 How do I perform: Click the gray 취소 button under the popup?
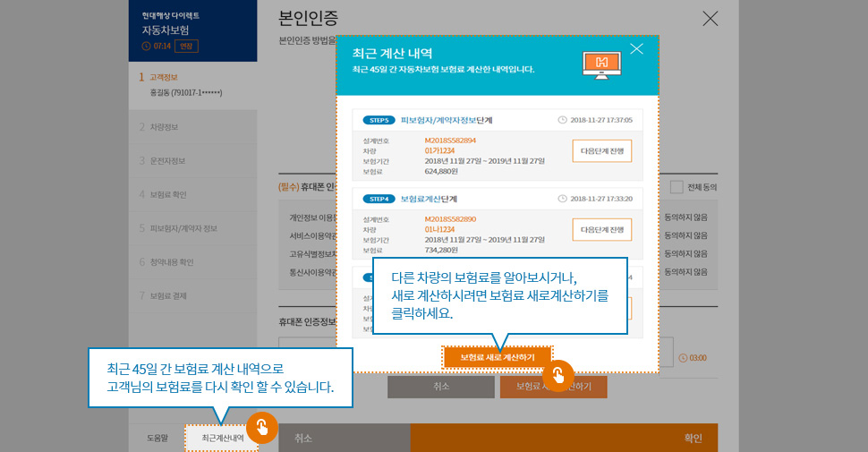pos(441,387)
